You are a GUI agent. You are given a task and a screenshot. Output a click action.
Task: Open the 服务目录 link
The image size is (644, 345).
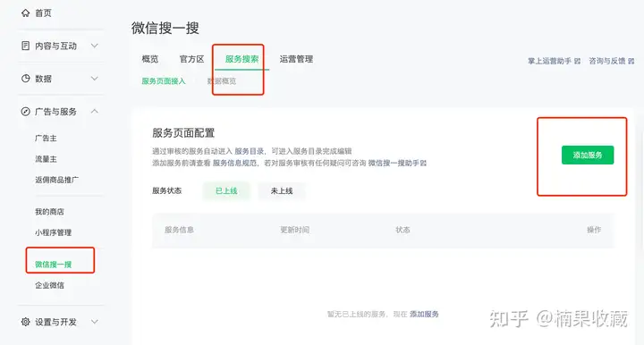(249, 151)
